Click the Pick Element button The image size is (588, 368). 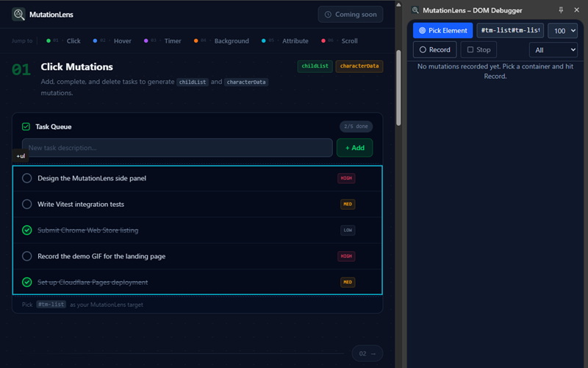[x=443, y=30]
